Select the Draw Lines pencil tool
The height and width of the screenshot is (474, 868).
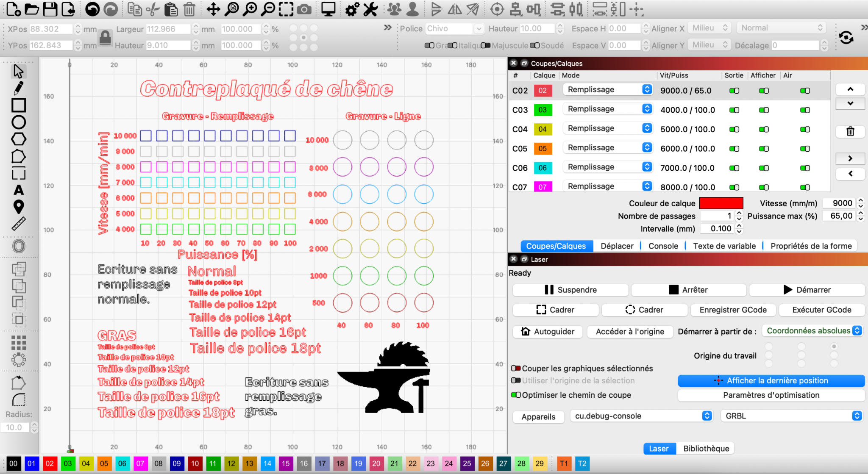click(x=18, y=88)
